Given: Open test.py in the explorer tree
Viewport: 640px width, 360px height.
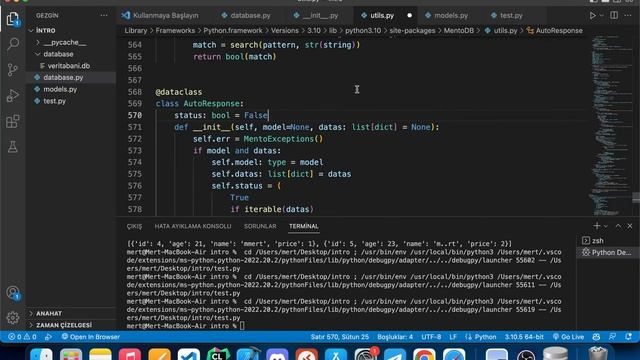Looking at the screenshot, I should coord(71,101).
